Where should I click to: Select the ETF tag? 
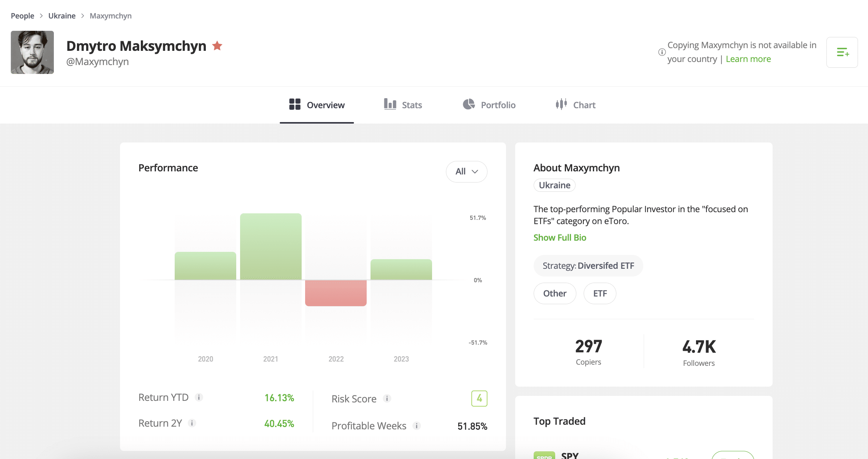pos(600,293)
